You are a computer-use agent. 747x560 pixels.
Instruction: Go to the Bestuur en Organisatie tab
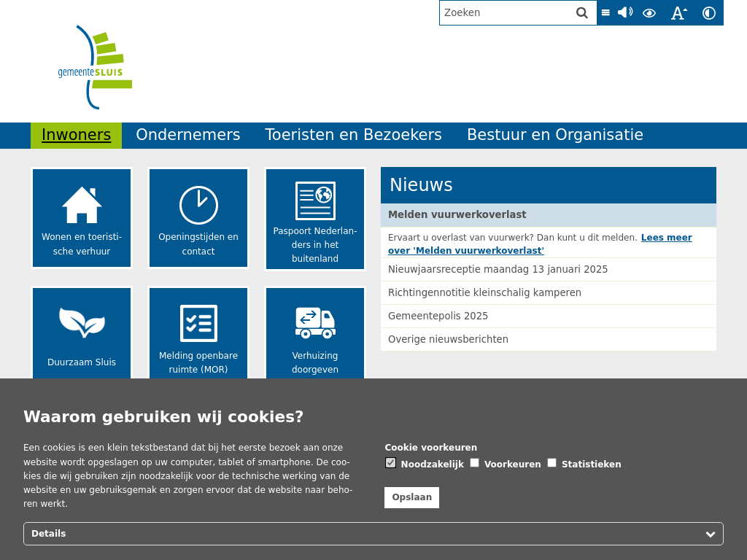coord(554,135)
